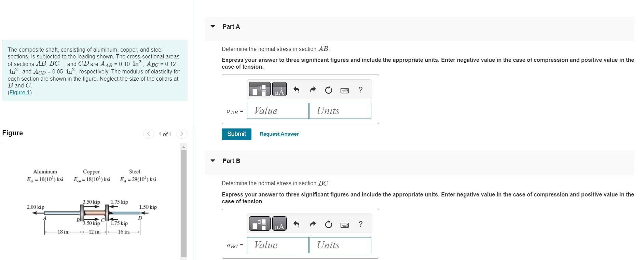Click the undo arrow in Part A answer toolbar
The width and height of the screenshot is (644, 260).
296,89
